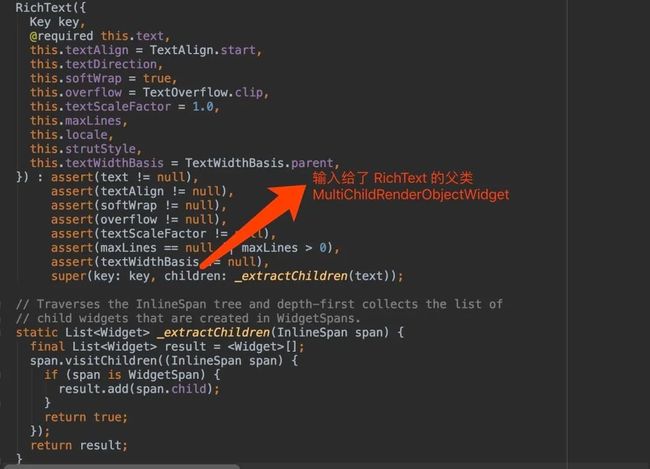Click span.visitChildren method call
This screenshot has height=469, width=650.
tap(92, 361)
